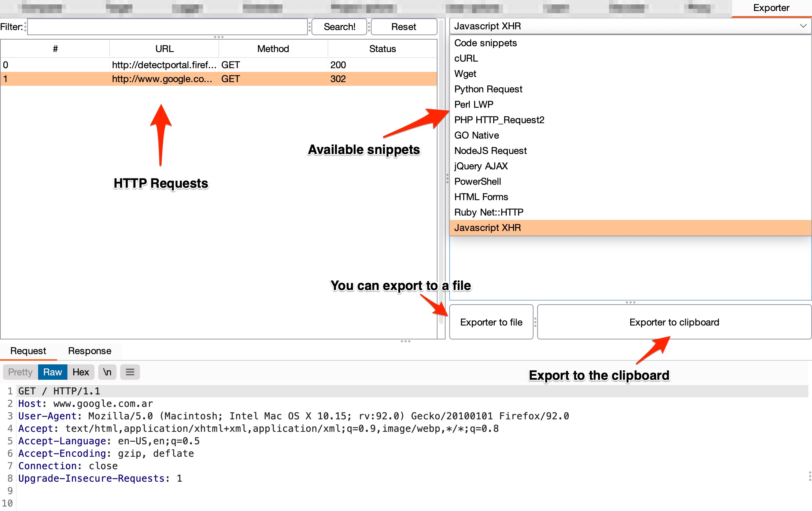
Task: Click the Status column header
Action: point(382,49)
